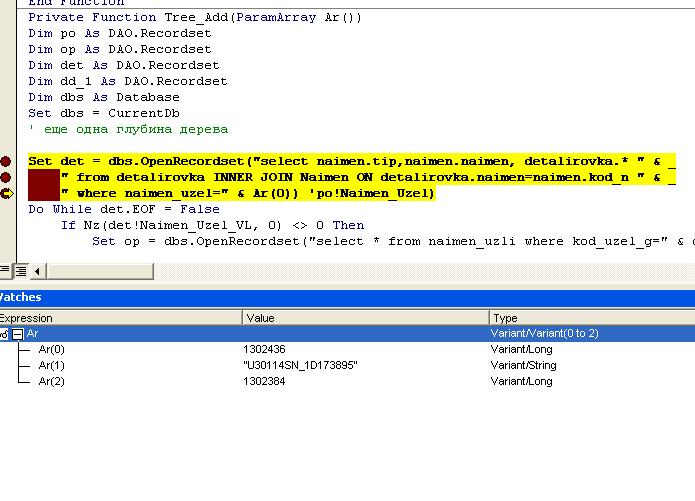Click the horizontal scrollbar left arrow
The image size is (695, 501).
(38, 271)
